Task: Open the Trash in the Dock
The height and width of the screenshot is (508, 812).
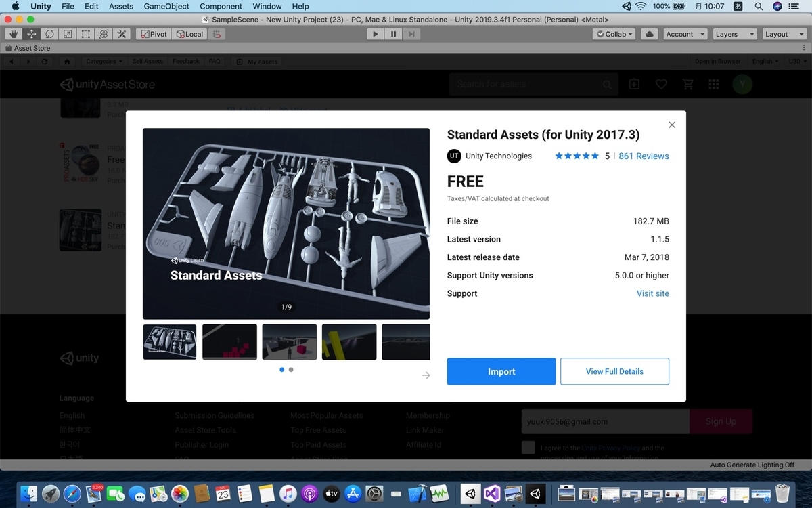Action: pyautogui.click(x=783, y=493)
